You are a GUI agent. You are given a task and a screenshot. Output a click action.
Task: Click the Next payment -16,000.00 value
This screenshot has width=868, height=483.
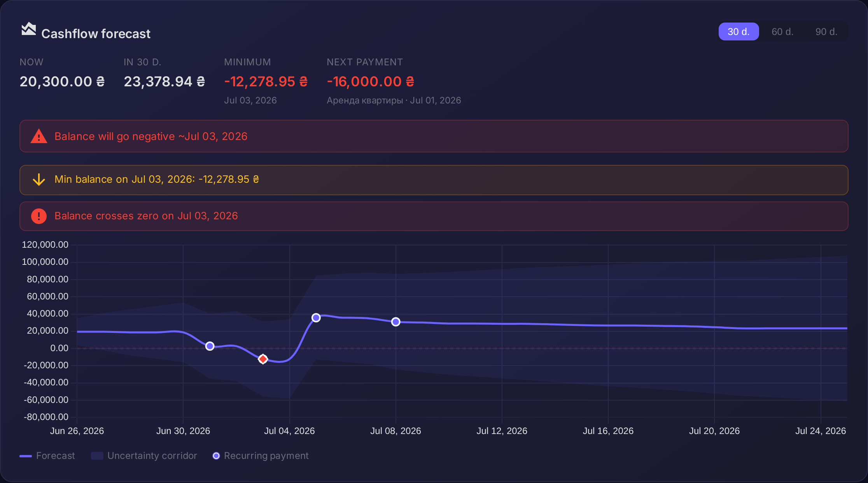point(371,82)
